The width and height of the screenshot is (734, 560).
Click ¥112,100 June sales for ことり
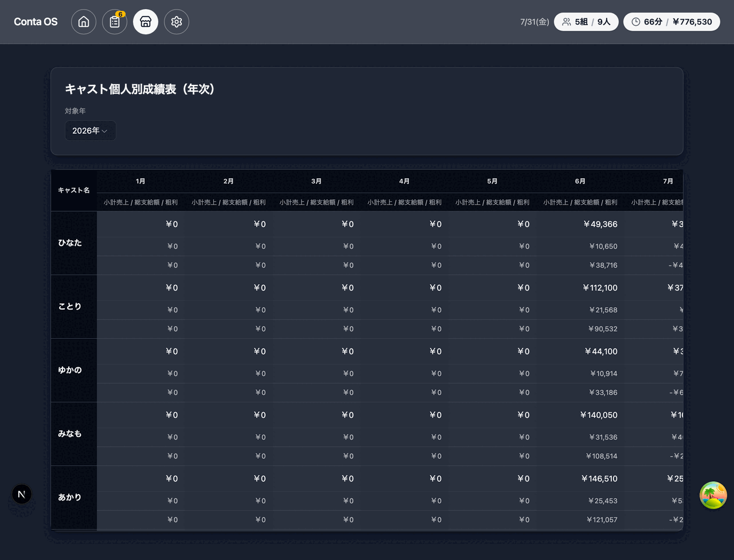point(600,288)
